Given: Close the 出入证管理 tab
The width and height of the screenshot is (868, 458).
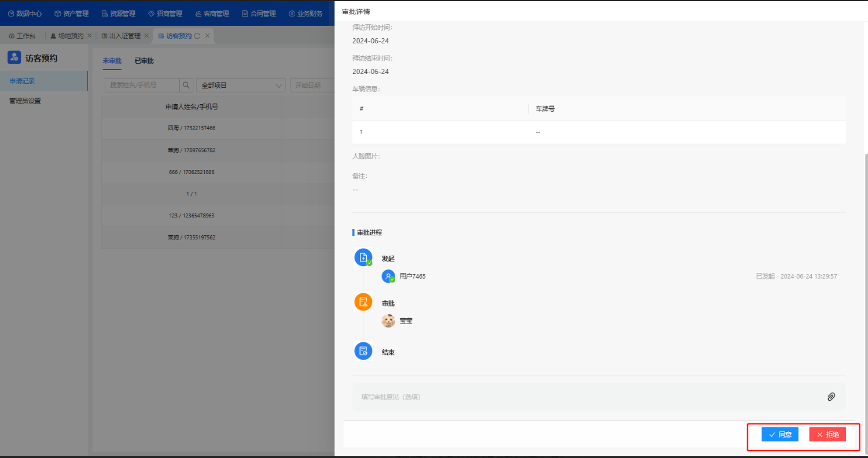Looking at the screenshot, I should pos(146,36).
